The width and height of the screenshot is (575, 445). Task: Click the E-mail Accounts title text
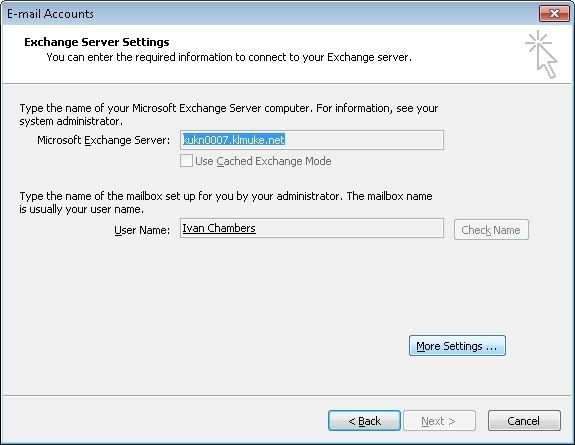(50, 14)
